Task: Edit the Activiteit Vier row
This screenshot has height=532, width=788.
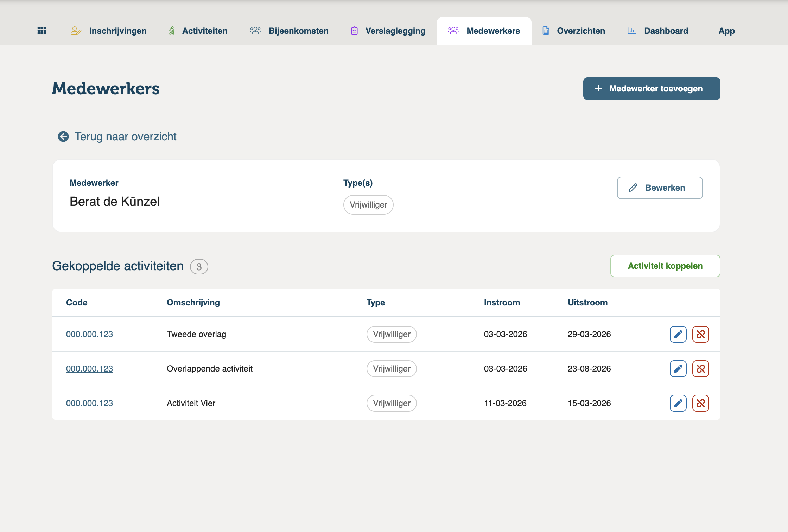Action: [x=678, y=403]
